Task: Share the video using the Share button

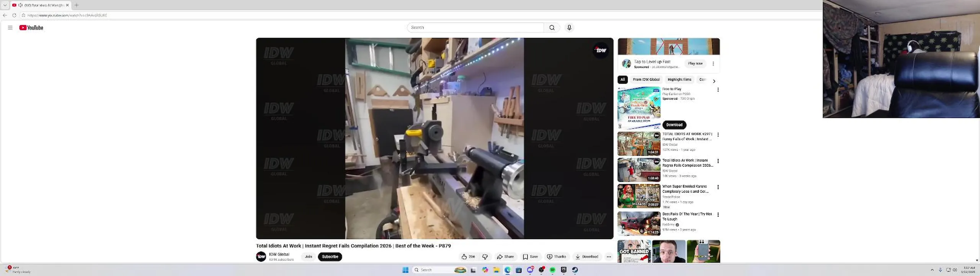Action: (x=505, y=257)
